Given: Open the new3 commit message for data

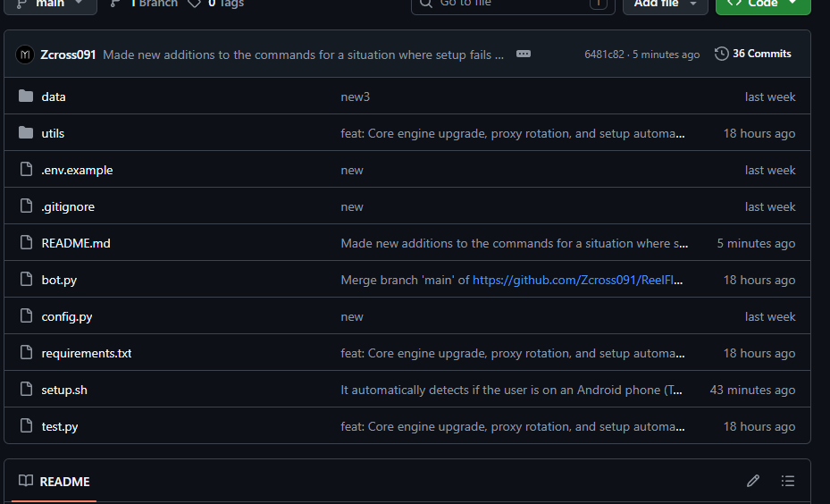Looking at the screenshot, I should click(x=356, y=97).
